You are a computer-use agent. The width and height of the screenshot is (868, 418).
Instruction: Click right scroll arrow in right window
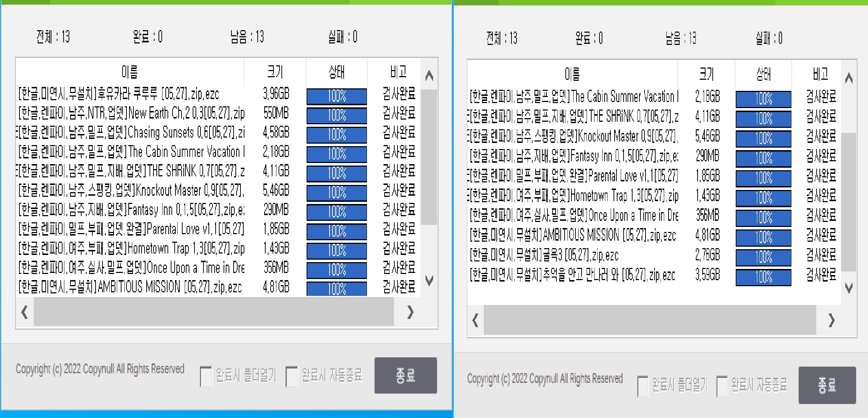click(x=831, y=320)
